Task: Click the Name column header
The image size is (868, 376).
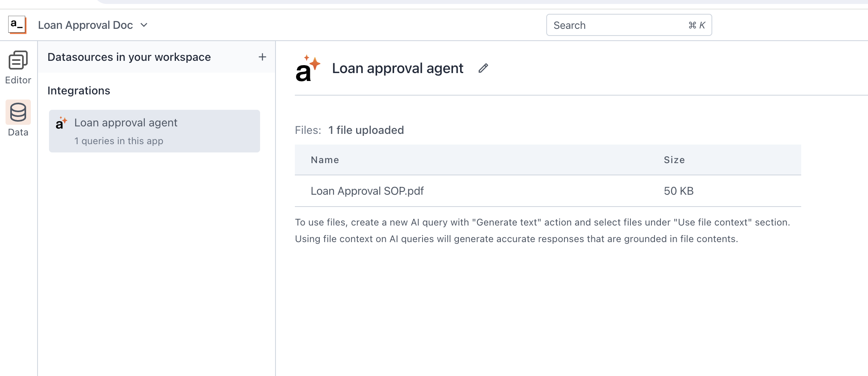Action: click(x=325, y=160)
